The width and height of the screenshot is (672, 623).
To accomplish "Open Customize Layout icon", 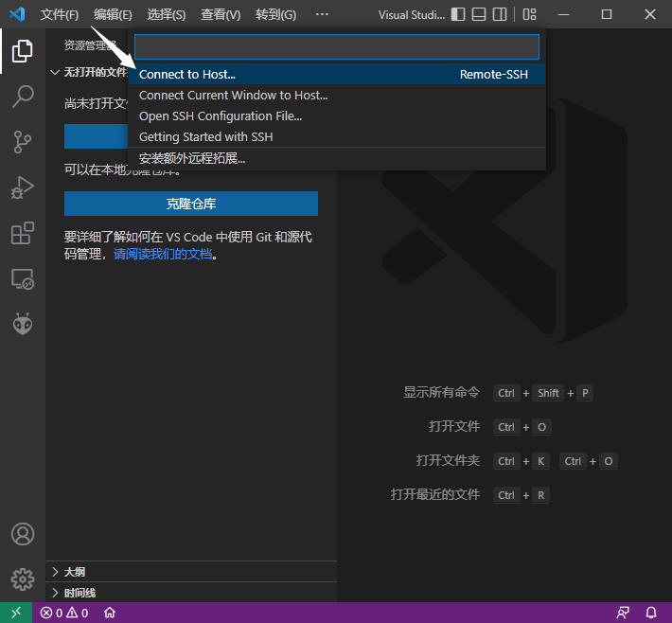I will pyautogui.click(x=529, y=14).
